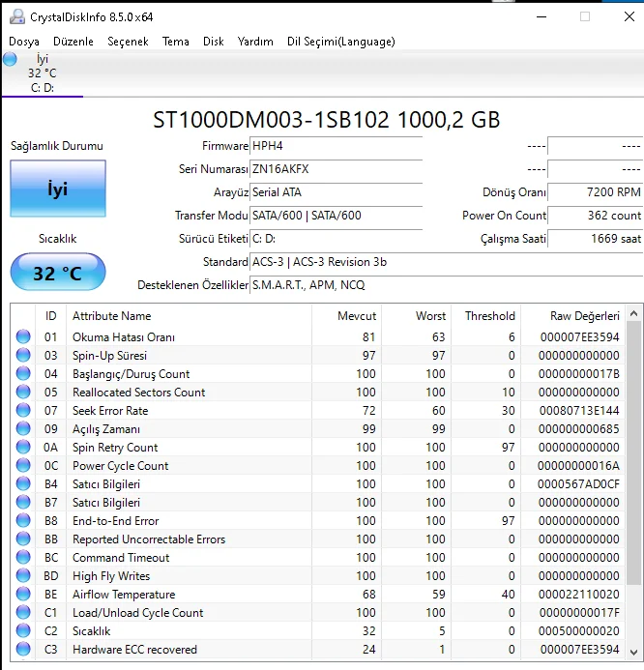Click the Attribute Name column header
Viewport: 644px width, 670px height.
(111, 316)
